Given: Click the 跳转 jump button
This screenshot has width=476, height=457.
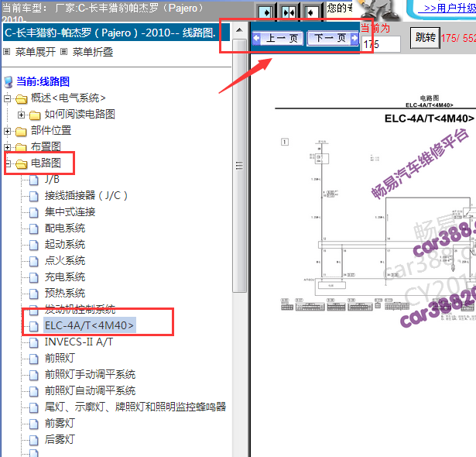Looking at the screenshot, I should (425, 38).
